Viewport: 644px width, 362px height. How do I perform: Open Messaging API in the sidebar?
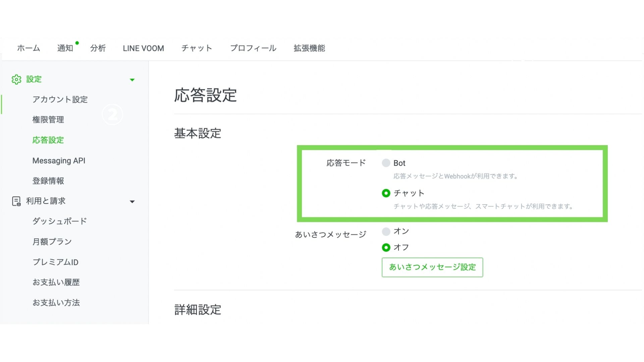pos(59,161)
